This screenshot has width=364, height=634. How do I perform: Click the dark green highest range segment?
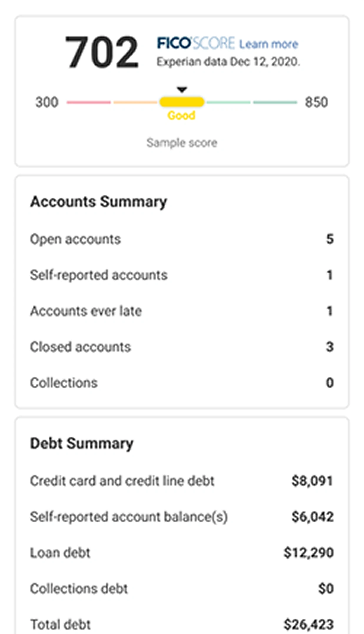pos(275,103)
